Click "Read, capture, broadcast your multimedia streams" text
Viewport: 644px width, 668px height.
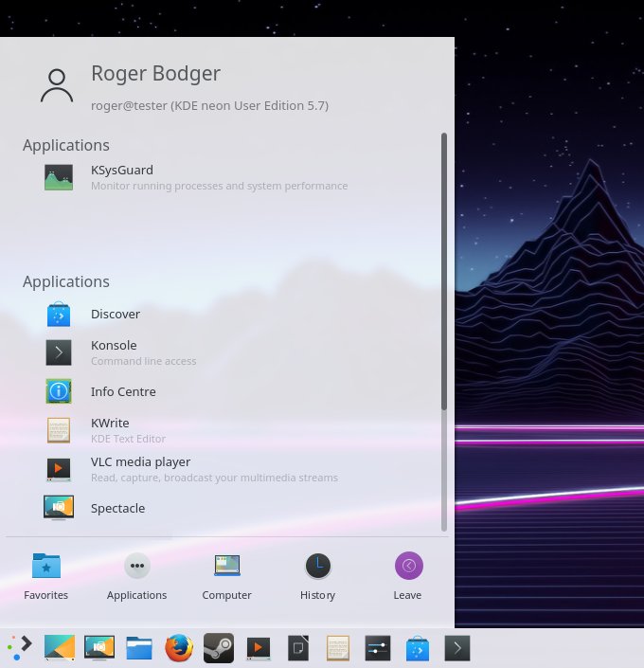point(214,478)
